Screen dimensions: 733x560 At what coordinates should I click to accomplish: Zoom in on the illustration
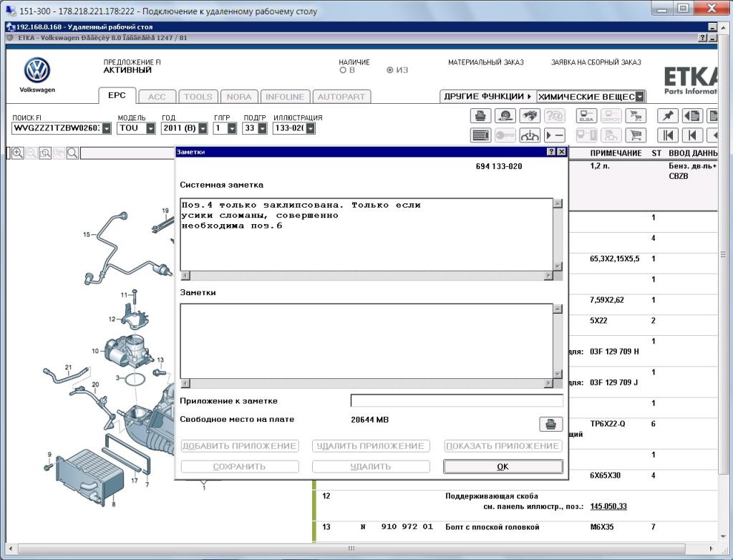click(x=18, y=153)
